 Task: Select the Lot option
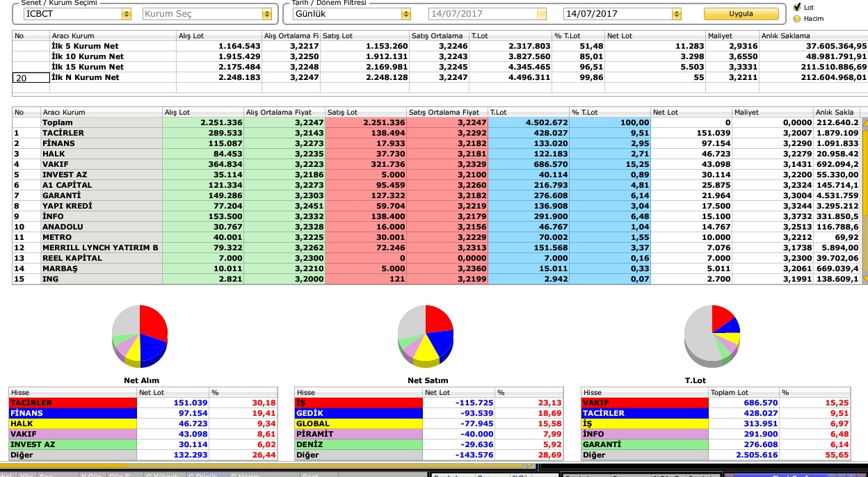(x=797, y=7)
